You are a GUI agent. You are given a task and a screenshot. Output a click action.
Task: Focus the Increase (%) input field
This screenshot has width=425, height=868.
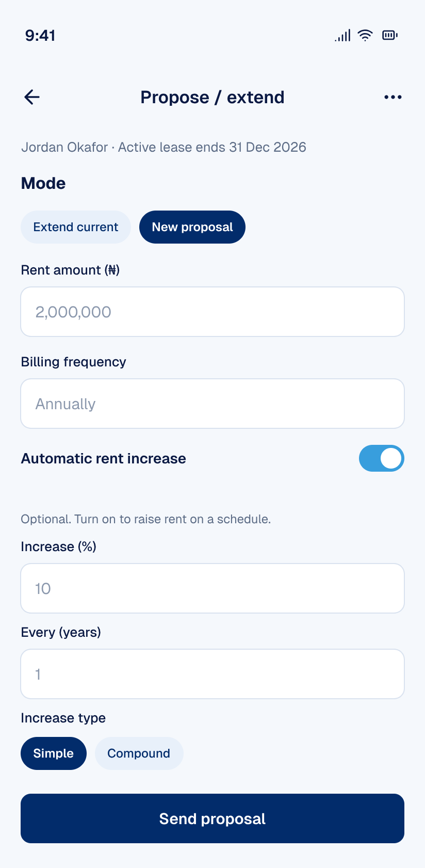tap(213, 588)
